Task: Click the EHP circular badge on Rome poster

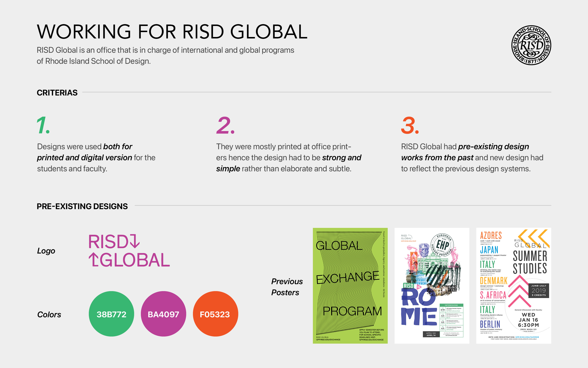Action: (x=442, y=245)
